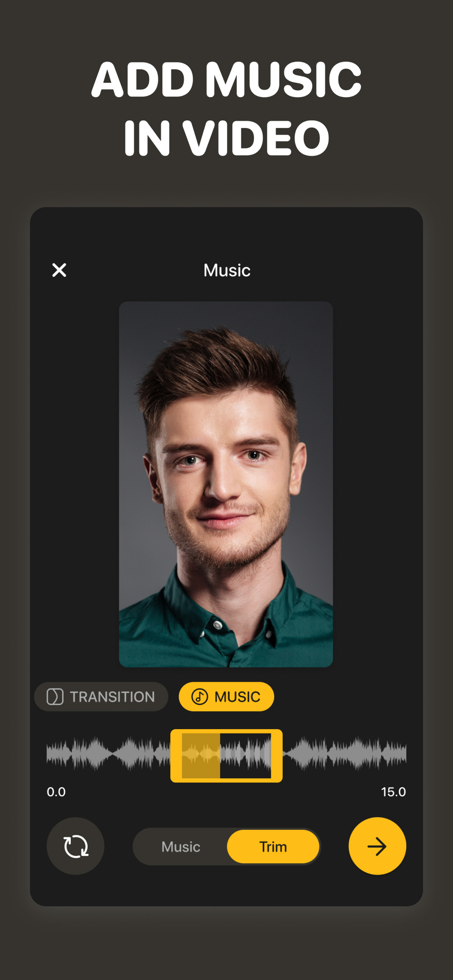Image resolution: width=453 pixels, height=980 pixels.
Task: Tap the refresh/loop arrows icon
Action: point(75,846)
